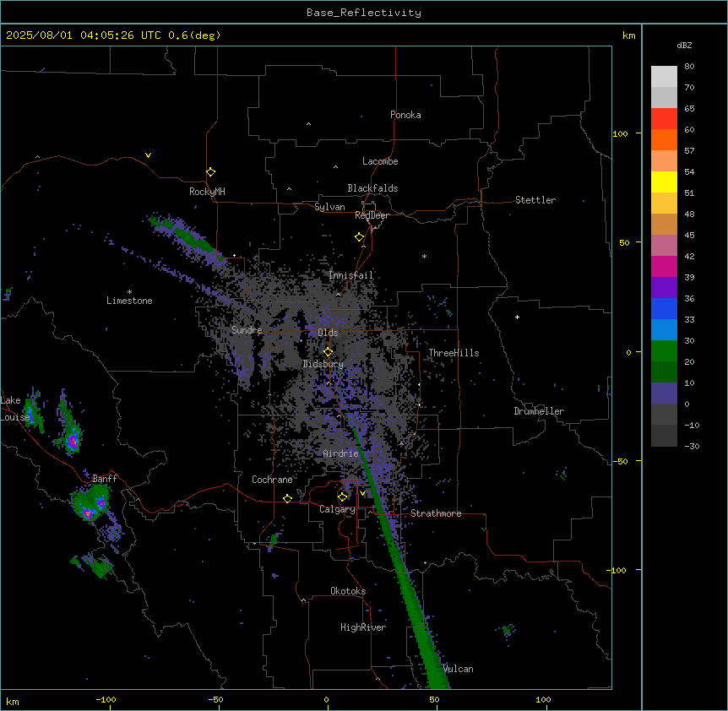The width and height of the screenshot is (728, 711).
Task: Click the yellow diamond marker above Didsbury
Action: click(x=328, y=352)
